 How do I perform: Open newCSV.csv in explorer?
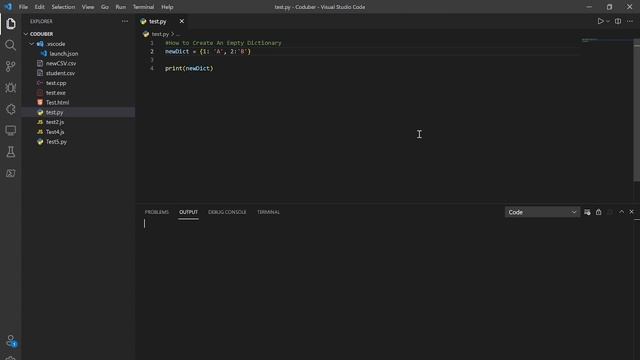61,63
